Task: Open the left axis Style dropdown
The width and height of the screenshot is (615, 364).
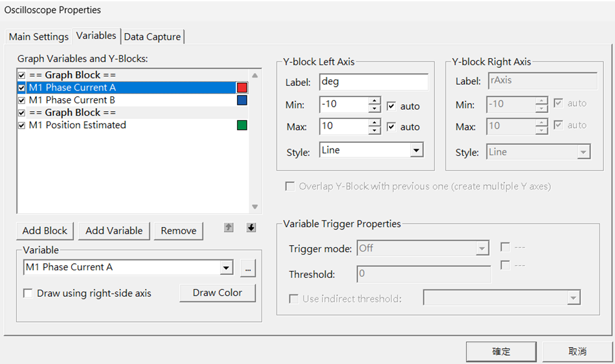Action: pos(416,151)
